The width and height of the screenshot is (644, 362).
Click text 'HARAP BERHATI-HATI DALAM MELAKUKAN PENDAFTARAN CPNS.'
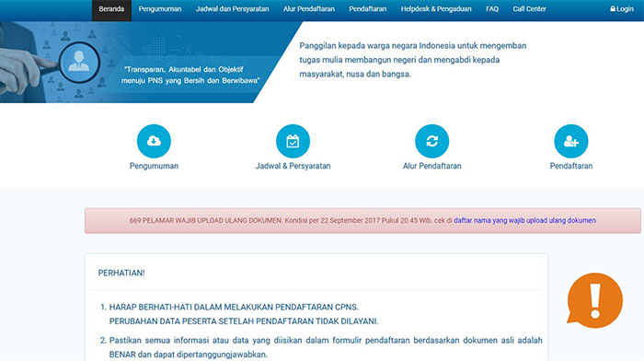[x=234, y=307]
